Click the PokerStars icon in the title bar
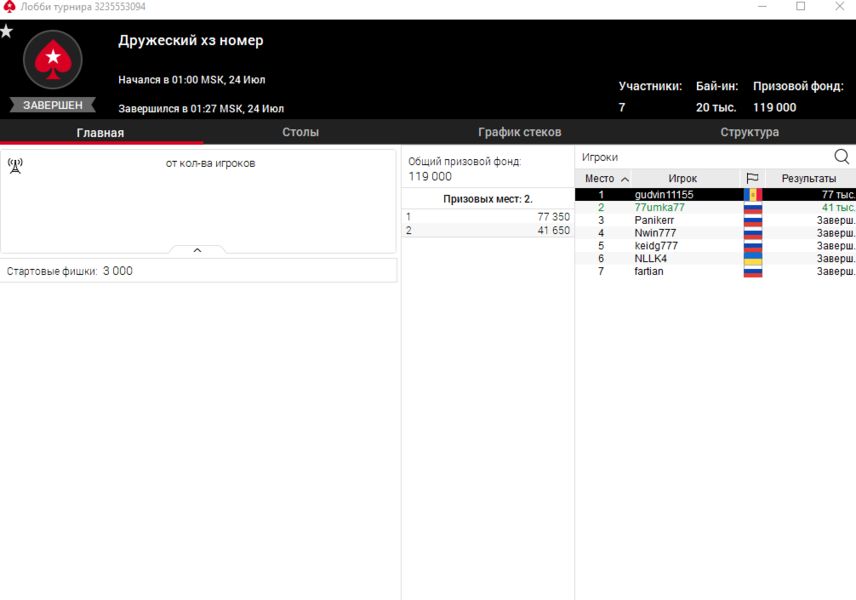Image resolution: width=856 pixels, height=600 pixels. [9, 7]
